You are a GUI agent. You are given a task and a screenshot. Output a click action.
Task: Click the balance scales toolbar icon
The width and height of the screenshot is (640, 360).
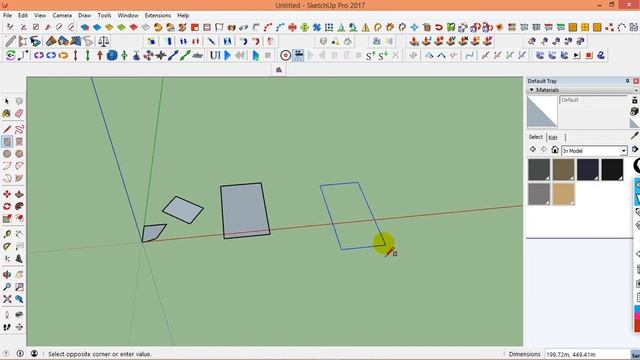click(x=104, y=41)
